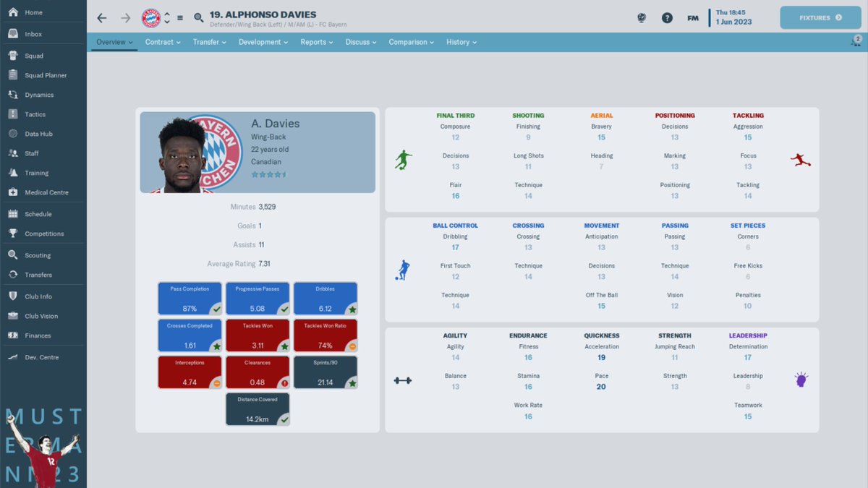Open the Tactics board icon
868x488 pixels.
click(x=12, y=114)
